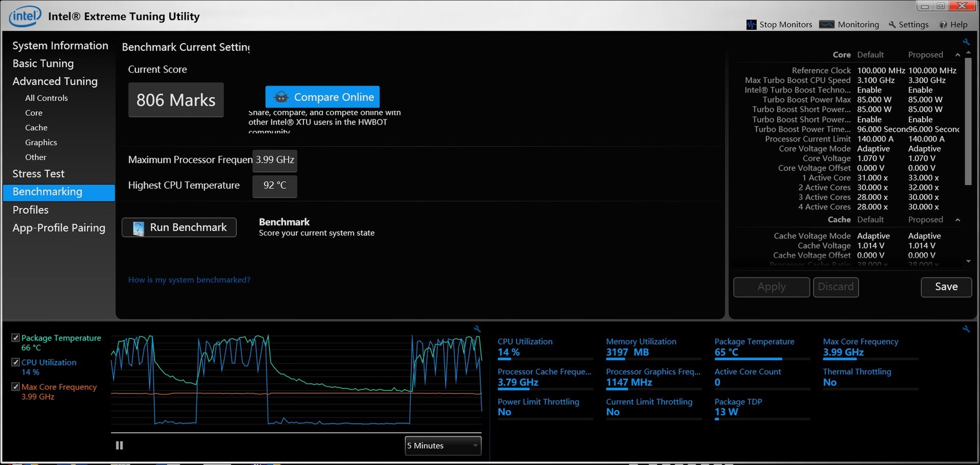Click the Memory Utilization 3197 MB tile
Screen dimensions: 980x465
[x=653, y=348]
